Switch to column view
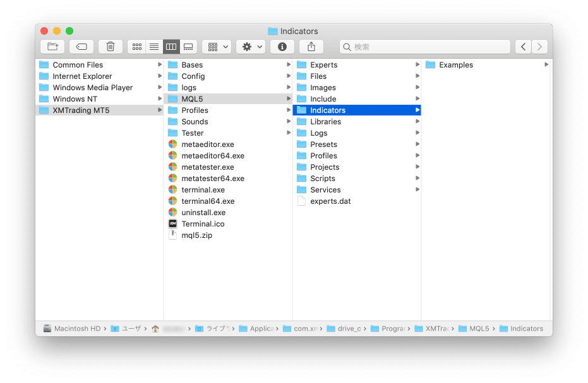 click(x=171, y=47)
